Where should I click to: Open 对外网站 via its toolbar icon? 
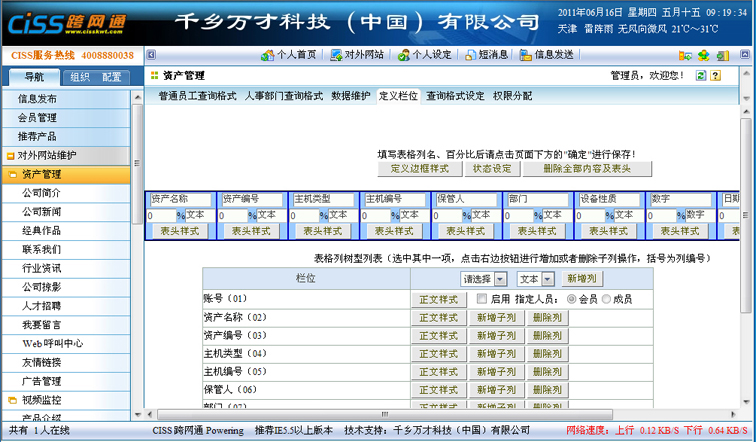338,55
